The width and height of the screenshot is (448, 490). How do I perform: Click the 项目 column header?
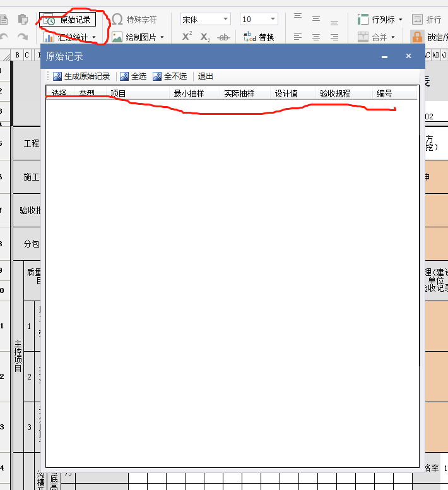pos(119,93)
